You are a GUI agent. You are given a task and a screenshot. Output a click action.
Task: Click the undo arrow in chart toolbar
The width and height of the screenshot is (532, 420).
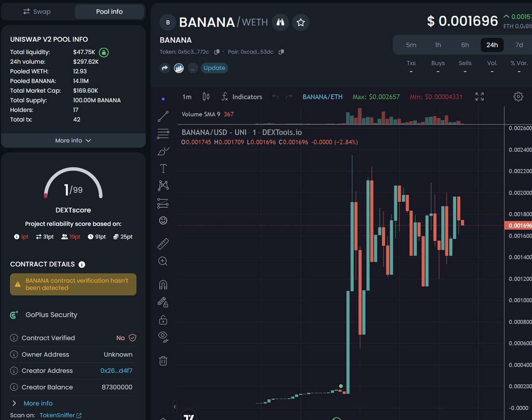click(275, 97)
